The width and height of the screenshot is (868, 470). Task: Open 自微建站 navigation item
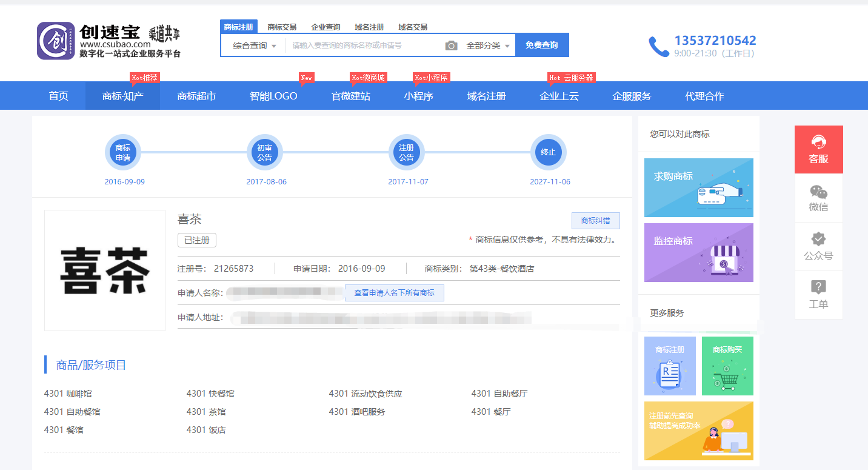click(x=351, y=96)
